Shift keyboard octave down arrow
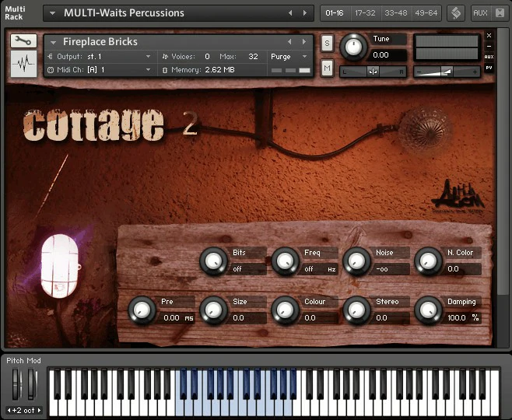 9,411
